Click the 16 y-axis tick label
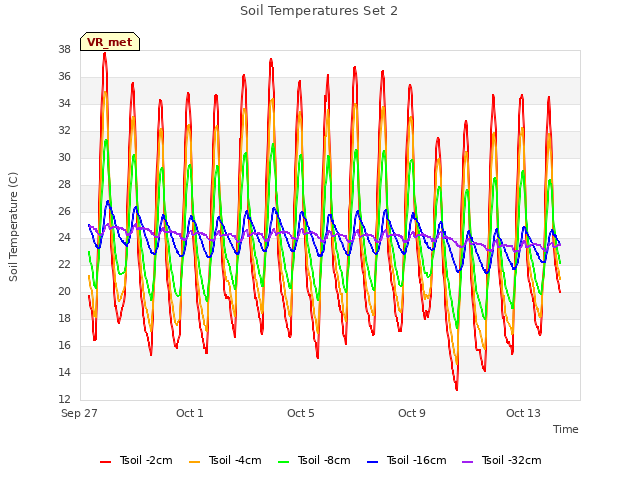 (64, 346)
